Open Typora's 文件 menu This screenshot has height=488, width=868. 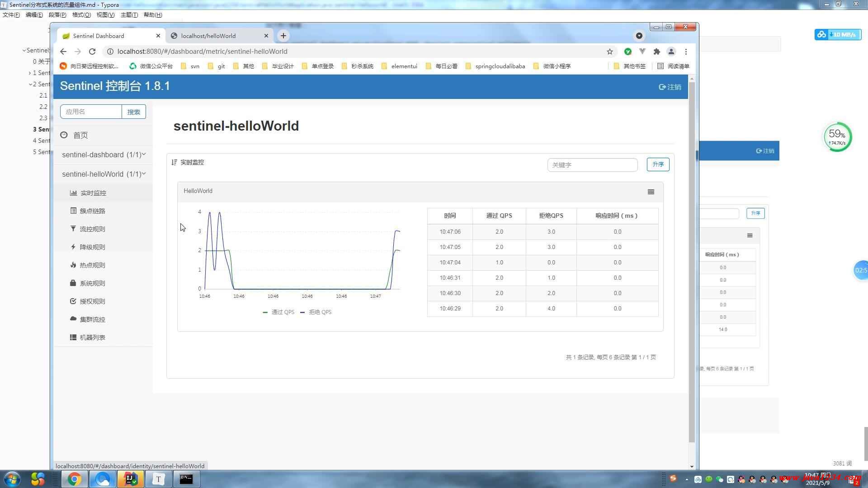[11, 15]
